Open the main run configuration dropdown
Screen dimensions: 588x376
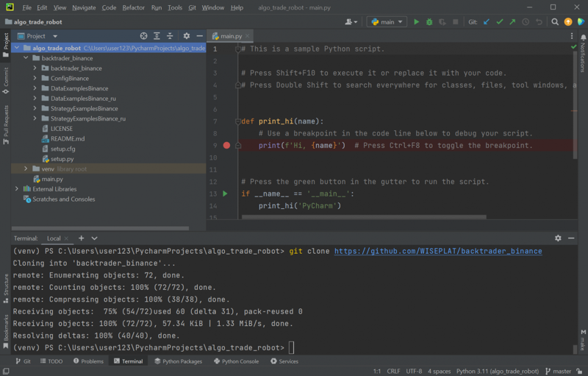(387, 22)
